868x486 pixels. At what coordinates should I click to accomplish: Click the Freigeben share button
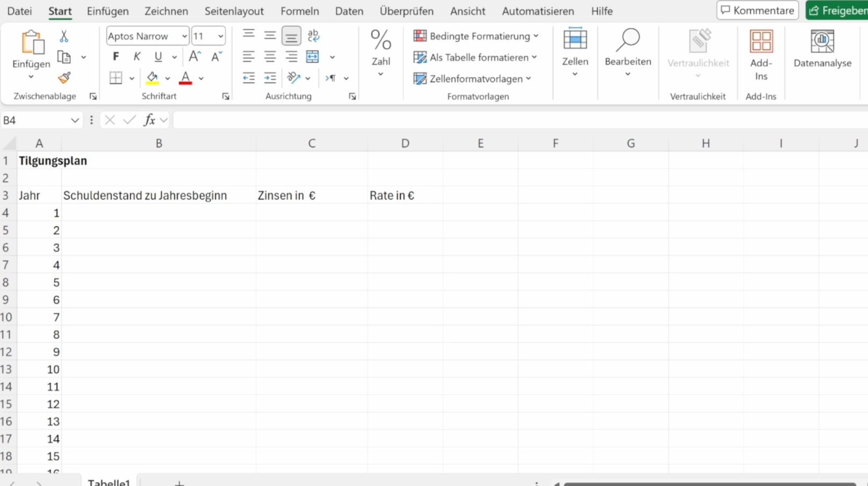(x=837, y=10)
